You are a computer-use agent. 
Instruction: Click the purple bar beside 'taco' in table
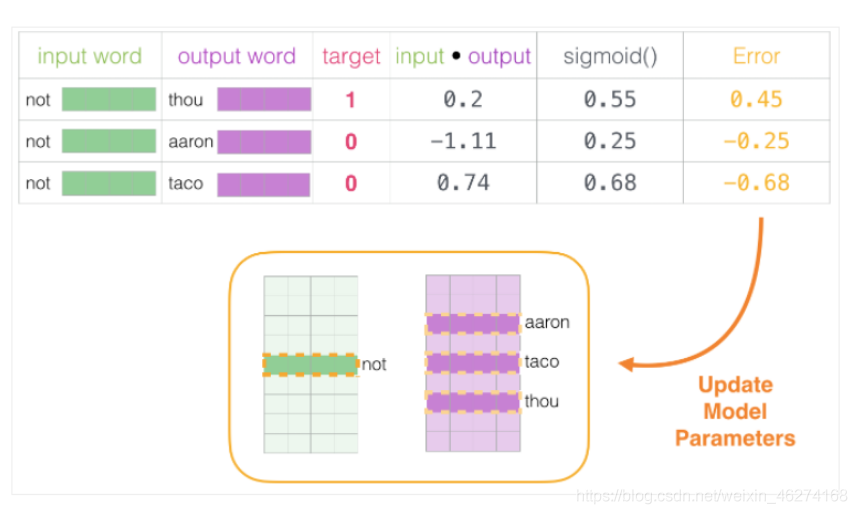pos(264,183)
